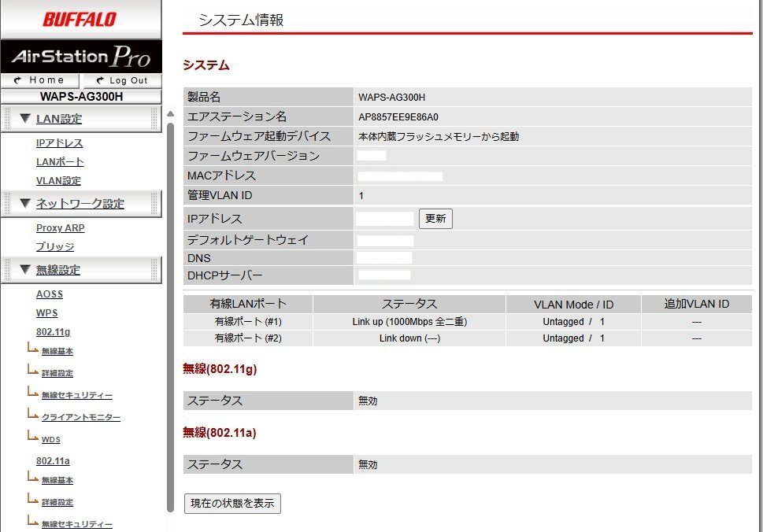The width and height of the screenshot is (763, 532).
Task: Click the Link down (---) status
Action: click(x=409, y=338)
